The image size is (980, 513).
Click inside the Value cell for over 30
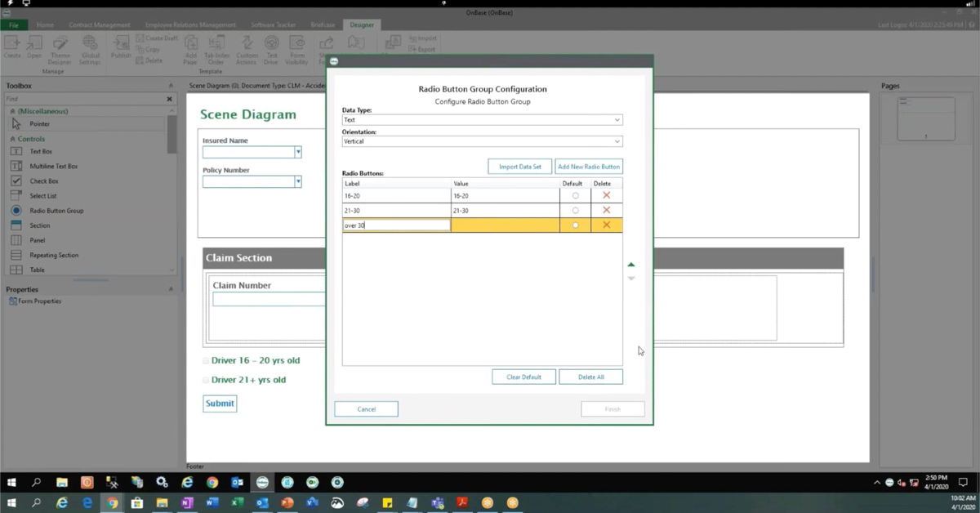504,225
